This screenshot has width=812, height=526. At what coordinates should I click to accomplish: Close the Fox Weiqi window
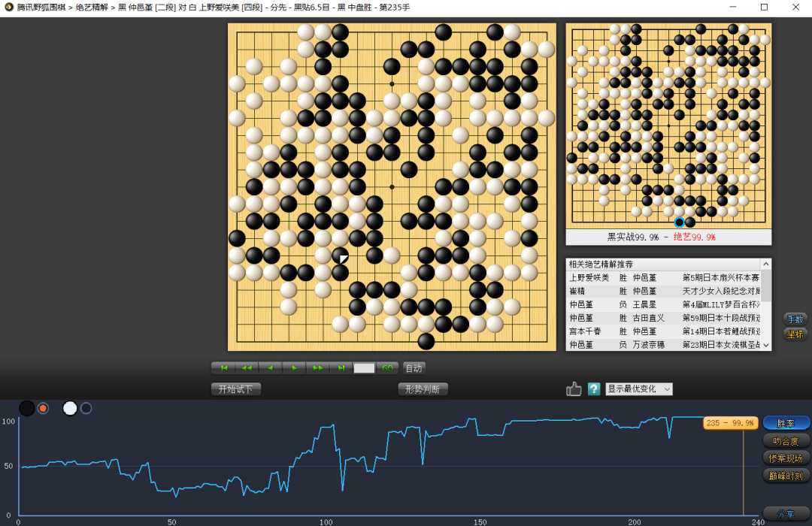[x=795, y=8]
